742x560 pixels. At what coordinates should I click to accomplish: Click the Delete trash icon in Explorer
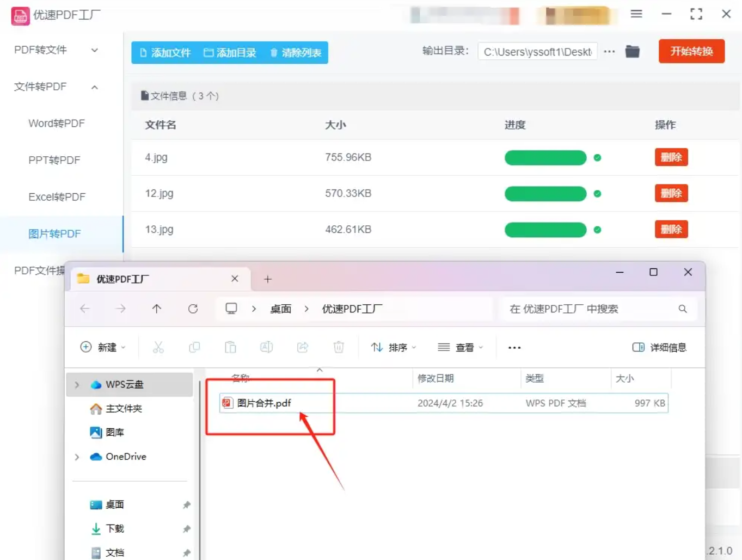339,347
